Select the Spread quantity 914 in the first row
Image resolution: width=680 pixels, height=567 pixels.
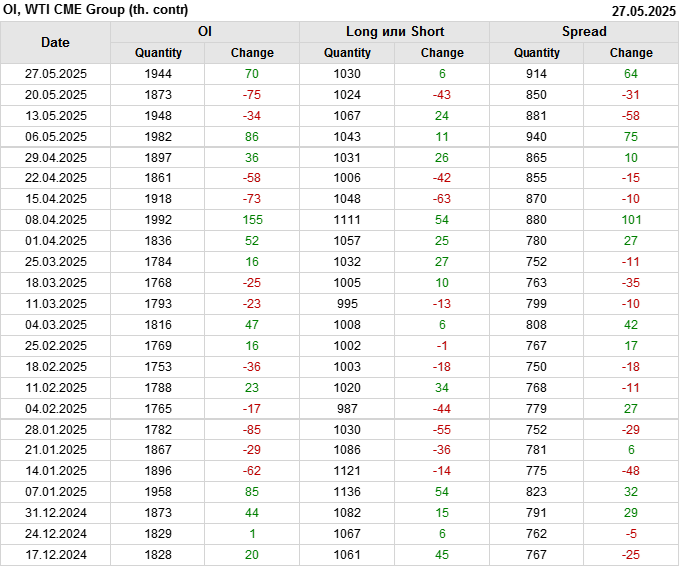[x=537, y=74]
